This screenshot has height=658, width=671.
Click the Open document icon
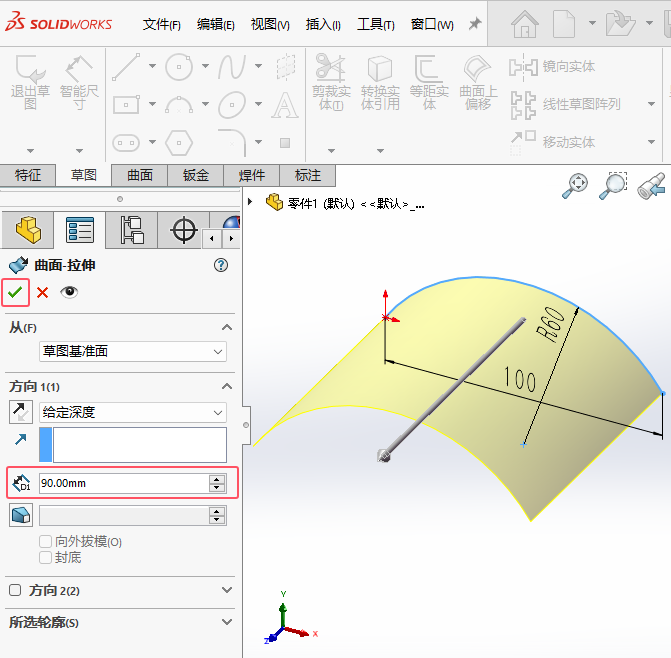click(x=620, y=24)
